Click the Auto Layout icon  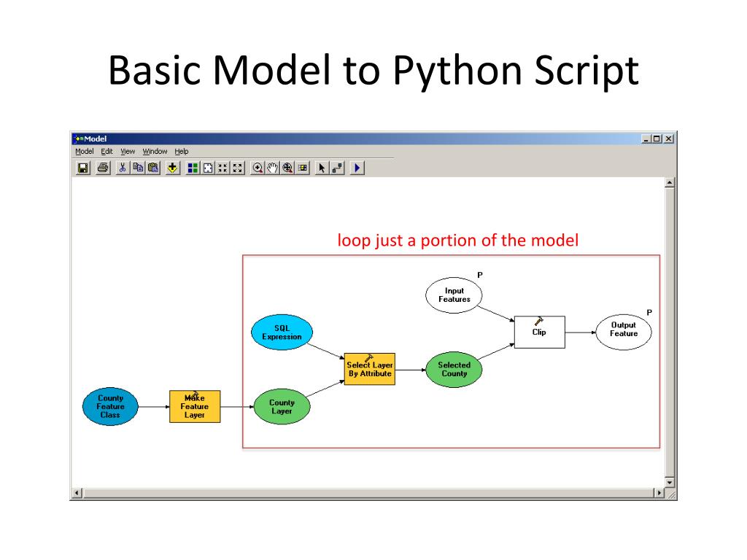193,168
